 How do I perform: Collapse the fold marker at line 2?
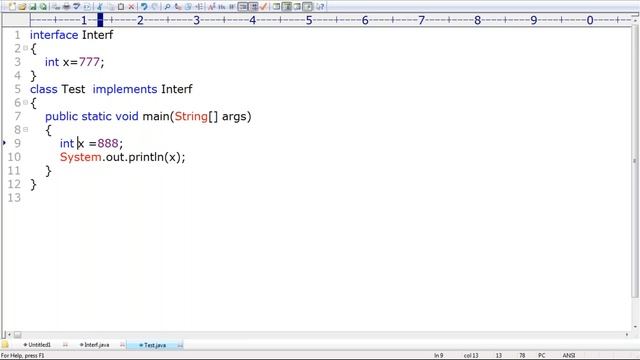(x=25, y=48)
